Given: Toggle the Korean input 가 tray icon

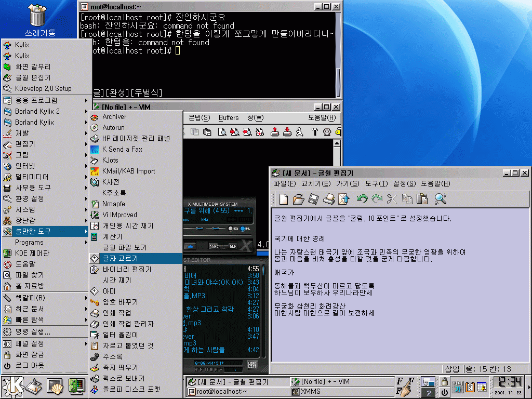Looking at the screenshot, I should (459, 387).
